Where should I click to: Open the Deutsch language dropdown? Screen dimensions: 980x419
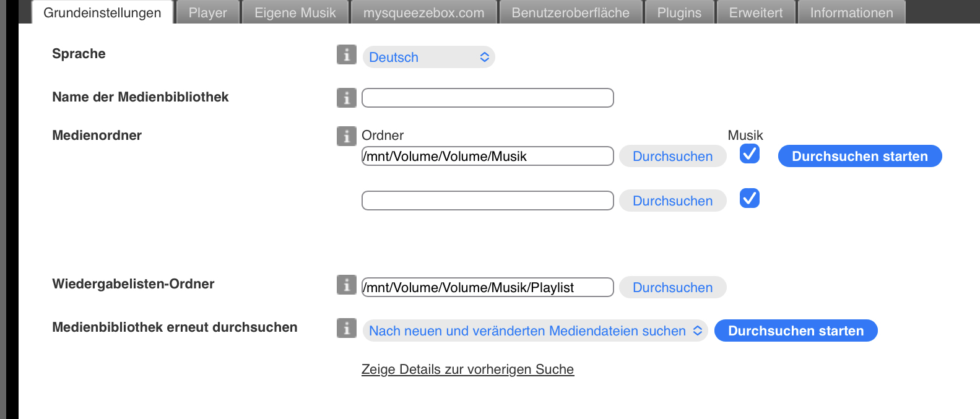coord(428,57)
